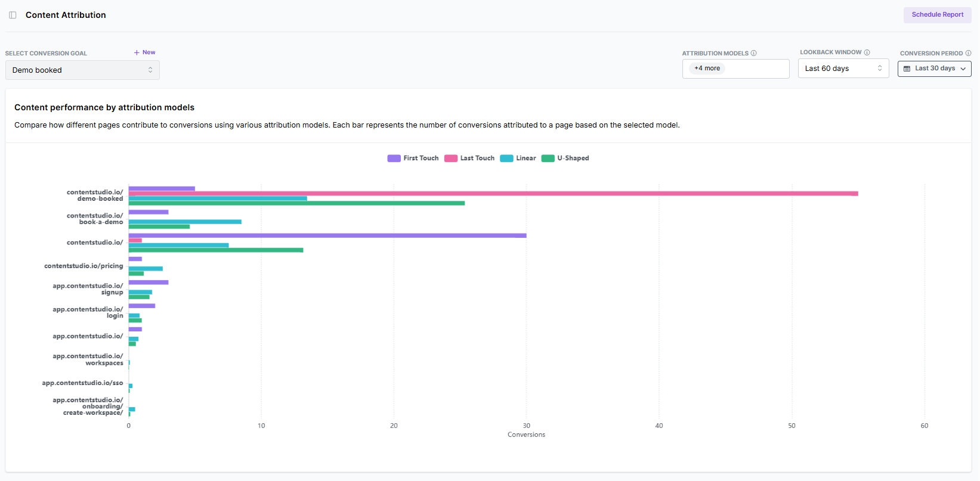Click the green U-Shaped legend swatch
The width and height of the screenshot is (980, 481).
pos(548,159)
